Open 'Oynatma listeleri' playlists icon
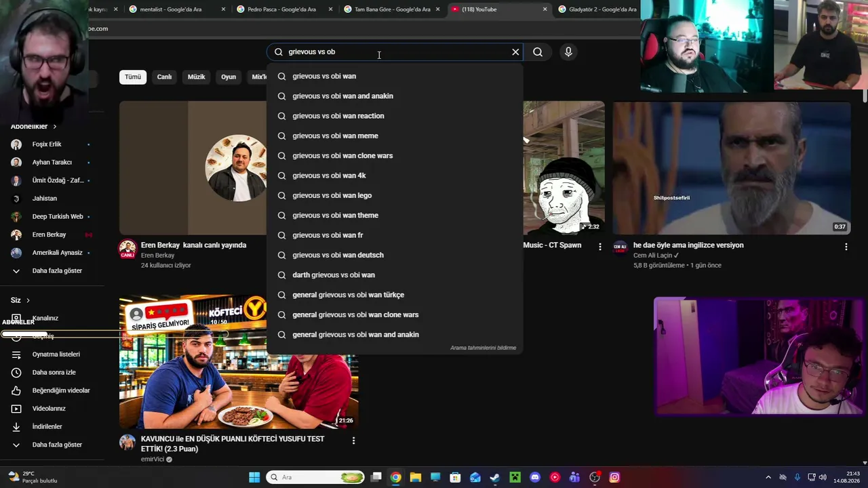 16,354
